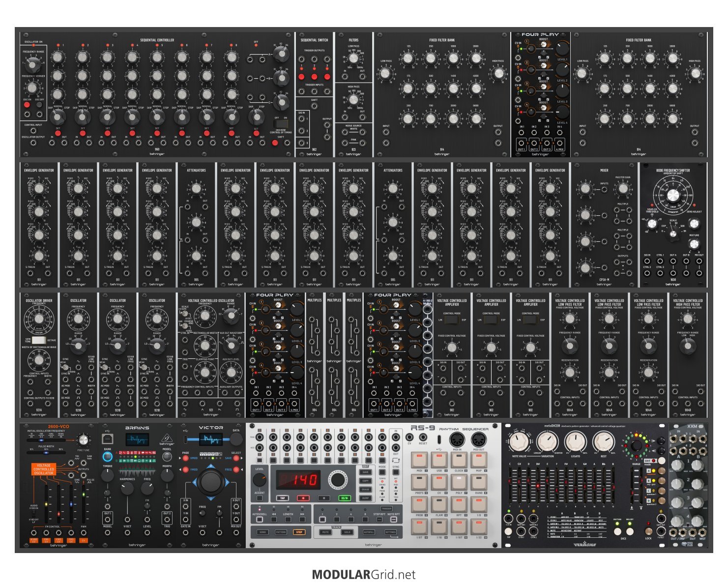Image resolution: width=728 pixels, height=585 pixels.
Task: Toggle the RS-9 ACCENT button
Action: point(260,498)
